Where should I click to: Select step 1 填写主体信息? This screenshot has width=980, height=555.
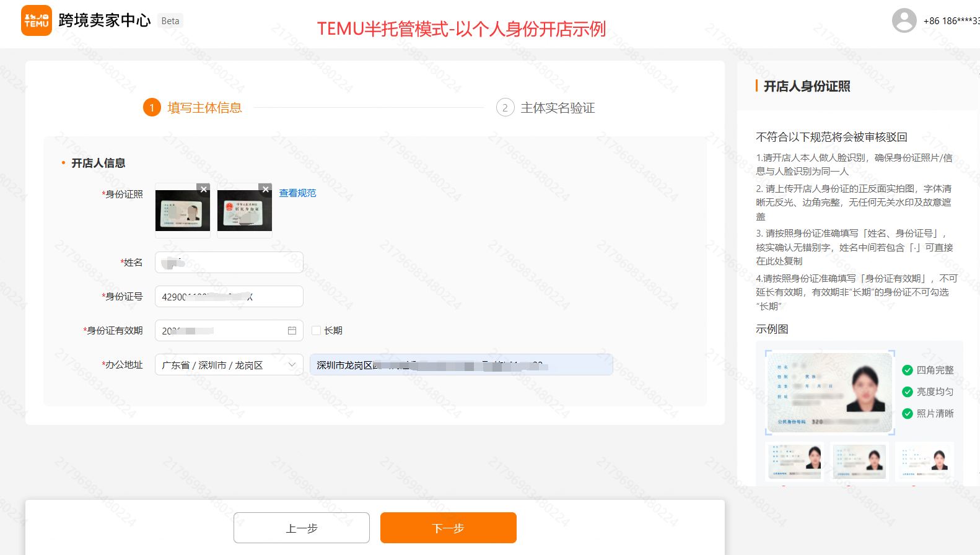193,108
